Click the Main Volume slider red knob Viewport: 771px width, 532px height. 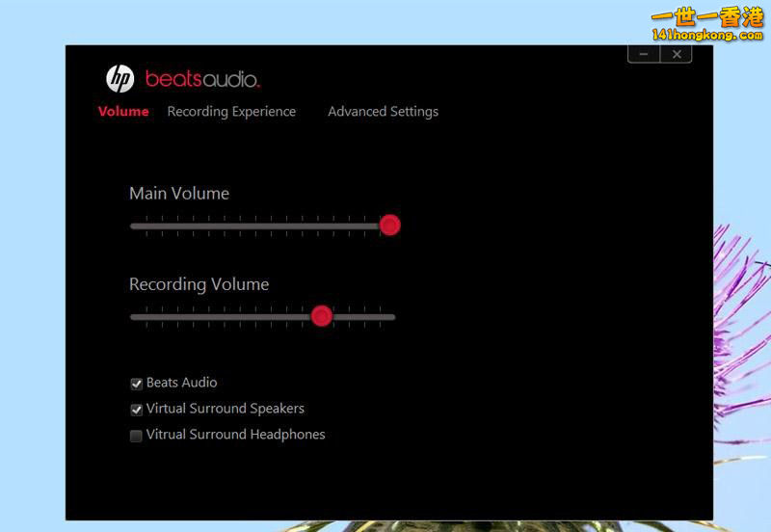[x=389, y=226]
